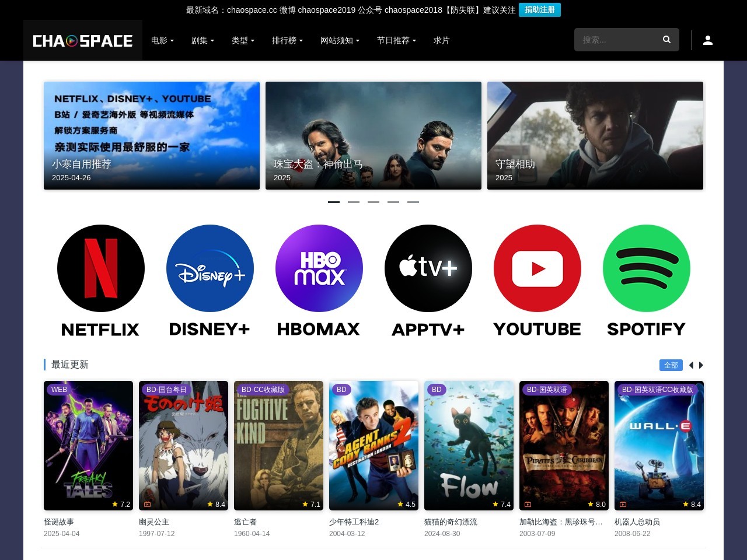Click the 最近更新 section heading
The width and height of the screenshot is (747, 560).
tap(70, 365)
